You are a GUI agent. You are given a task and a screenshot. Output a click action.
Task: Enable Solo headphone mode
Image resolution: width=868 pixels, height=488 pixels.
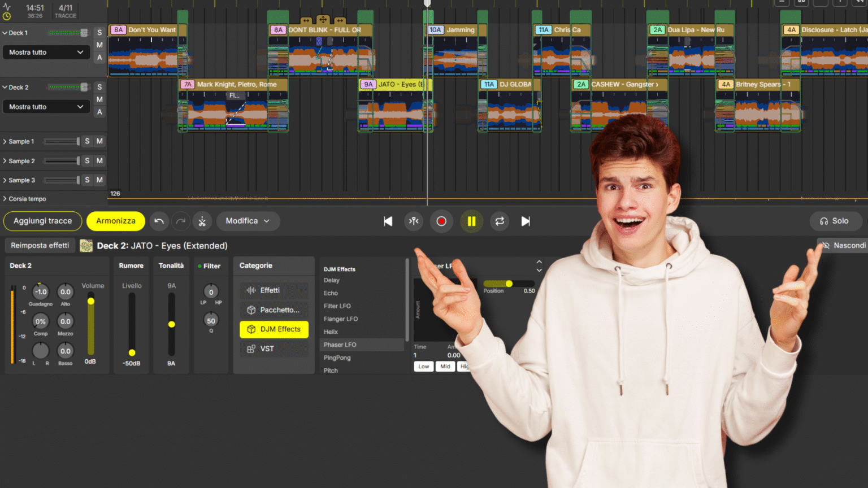tap(835, 221)
